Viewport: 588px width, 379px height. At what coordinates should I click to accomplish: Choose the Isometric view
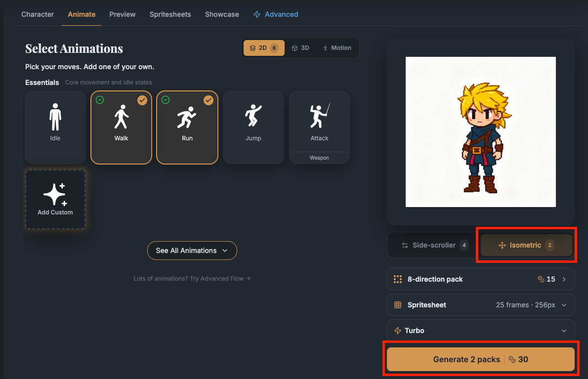[526, 245]
